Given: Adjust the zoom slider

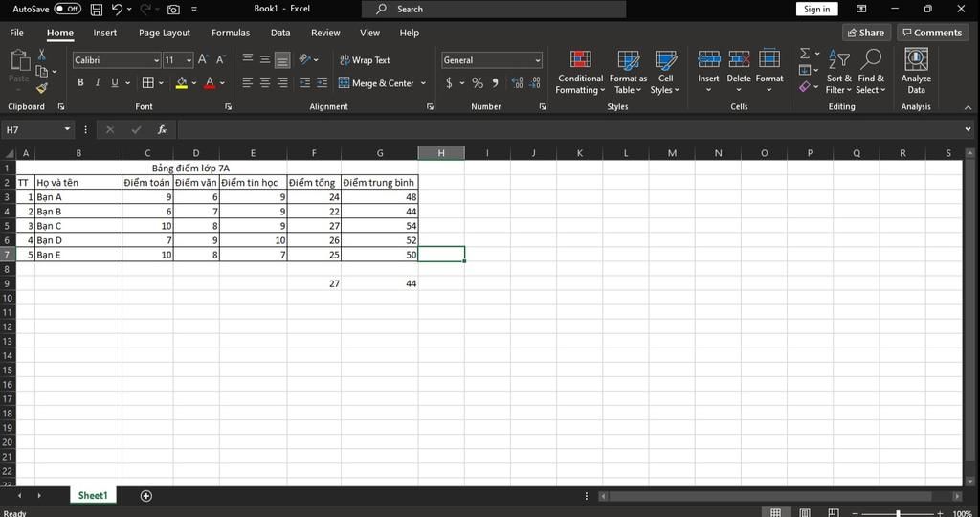Looking at the screenshot, I should coord(898,513).
